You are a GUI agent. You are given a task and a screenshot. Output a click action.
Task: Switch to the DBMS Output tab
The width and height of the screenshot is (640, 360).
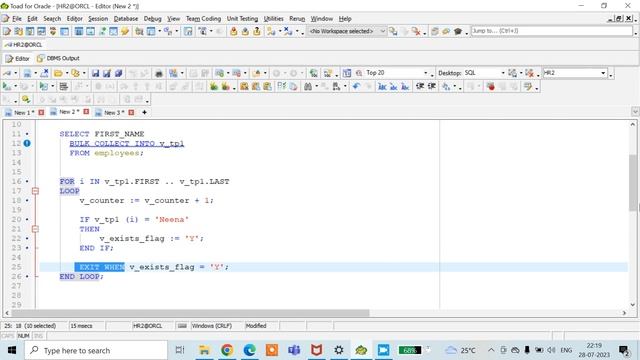(x=58, y=58)
